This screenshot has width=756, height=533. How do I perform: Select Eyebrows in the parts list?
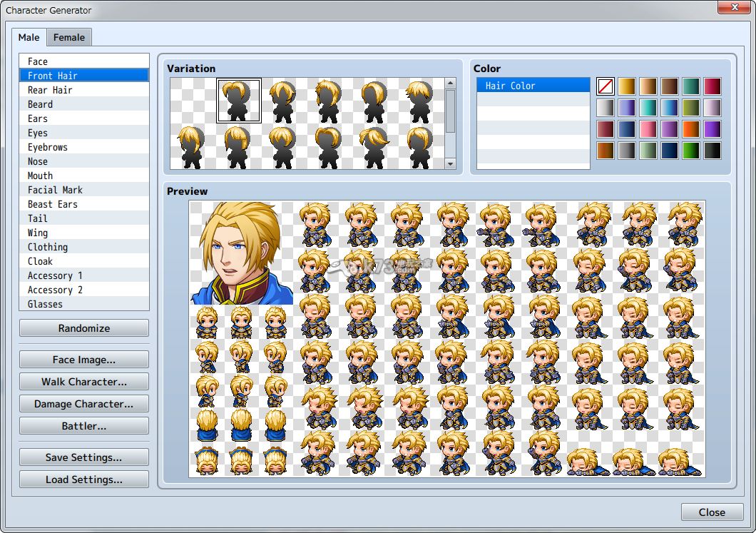pos(48,147)
